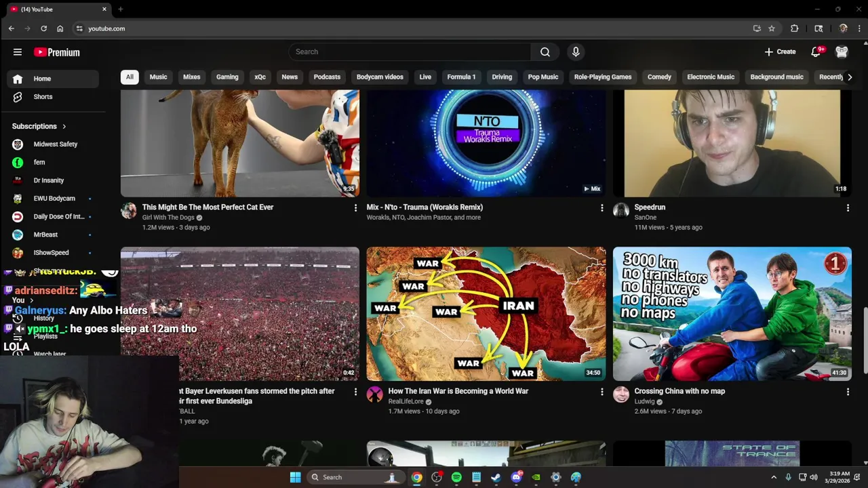Show hidden system tray icons
Screen dimensions: 868x488
click(x=774, y=477)
